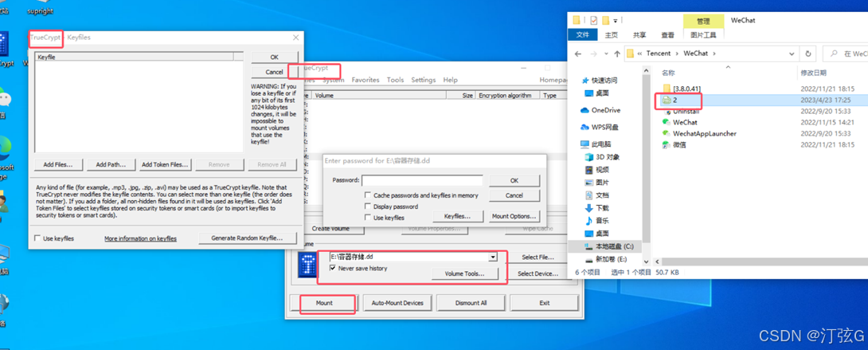Click Add Files... in Keyfiles dialog
The width and height of the screenshot is (868, 350).
pos(58,164)
